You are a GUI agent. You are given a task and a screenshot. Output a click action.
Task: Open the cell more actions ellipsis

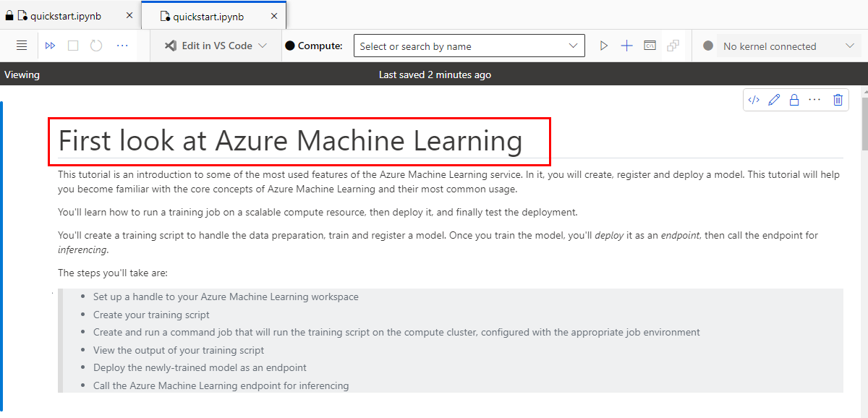[x=814, y=100]
